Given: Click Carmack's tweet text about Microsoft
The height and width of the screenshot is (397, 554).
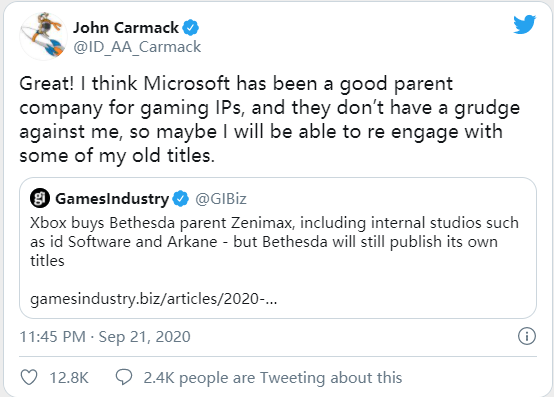Looking at the screenshot, I should 269,119.
